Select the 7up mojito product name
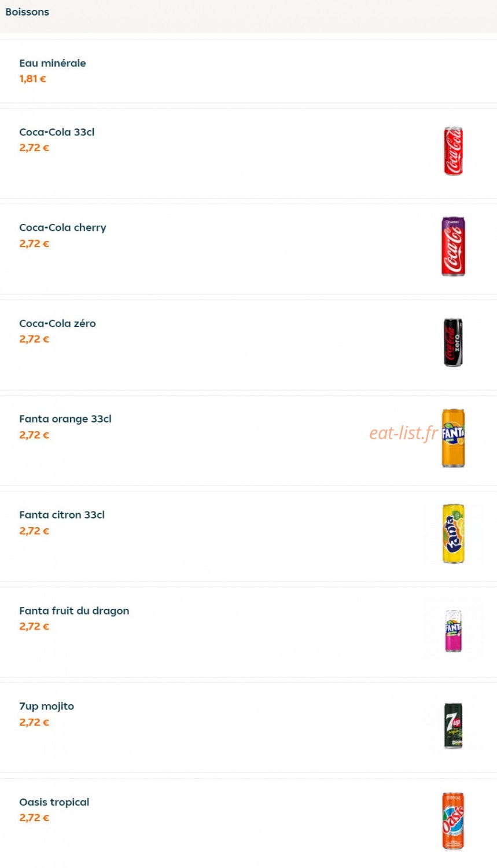Screen dimensions: 497x868 46,707
